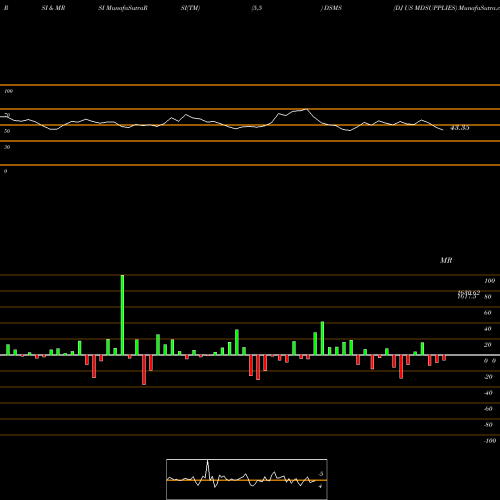
Task: Click the tallest green bar in MR chart
Action: (x=122, y=315)
